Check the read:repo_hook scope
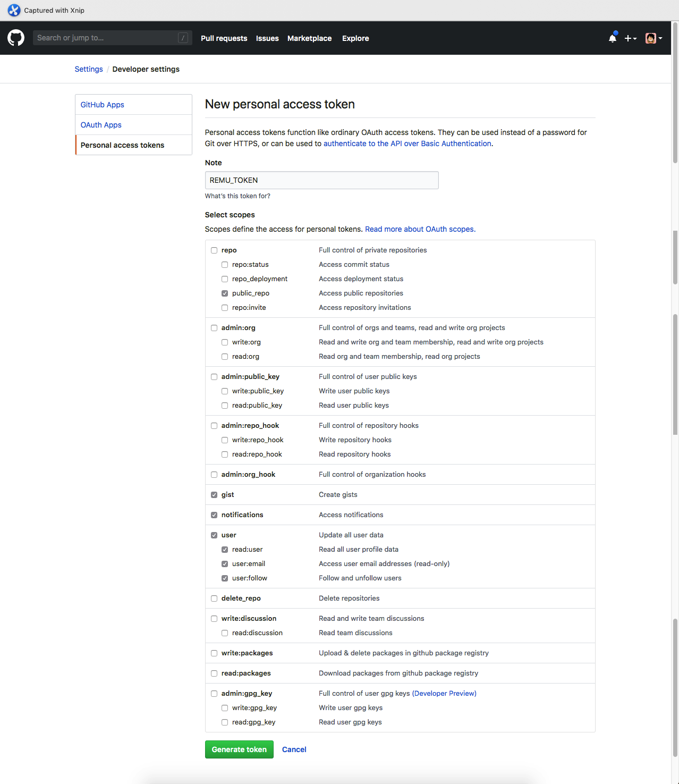Screen dimensions: 679x784 click(x=225, y=454)
